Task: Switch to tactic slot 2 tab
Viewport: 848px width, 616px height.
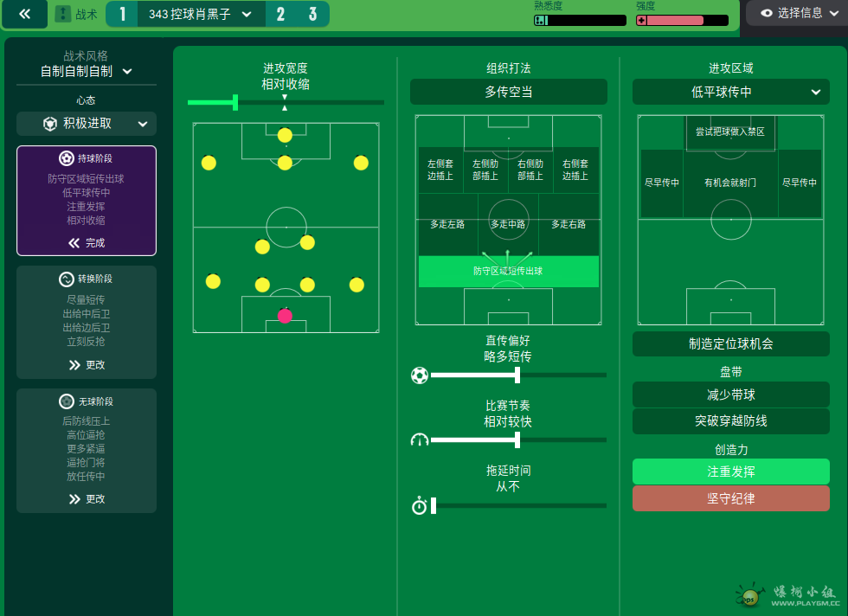Action: pos(280,14)
